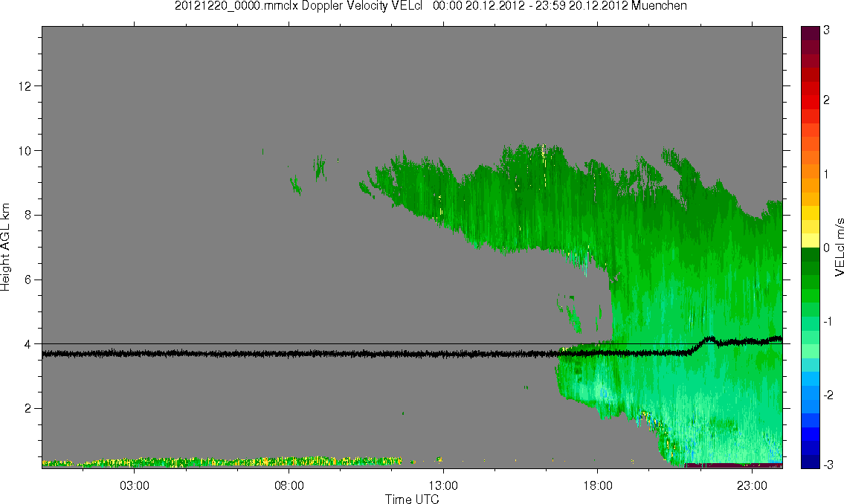Pick the dark maroon swatch at colorbar top
This screenshot has height=504, width=844.
[x=810, y=33]
